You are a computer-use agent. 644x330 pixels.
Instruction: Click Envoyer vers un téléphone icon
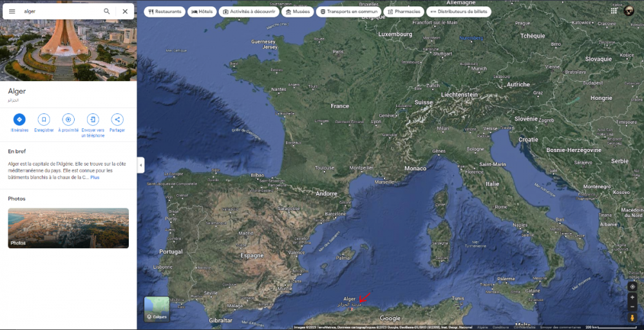tap(93, 119)
